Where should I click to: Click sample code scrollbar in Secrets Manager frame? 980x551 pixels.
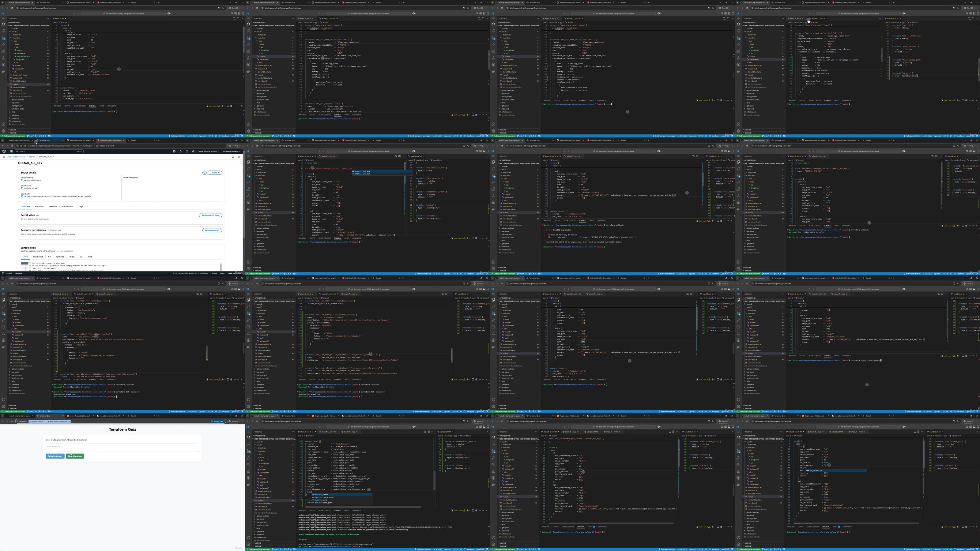point(221,268)
